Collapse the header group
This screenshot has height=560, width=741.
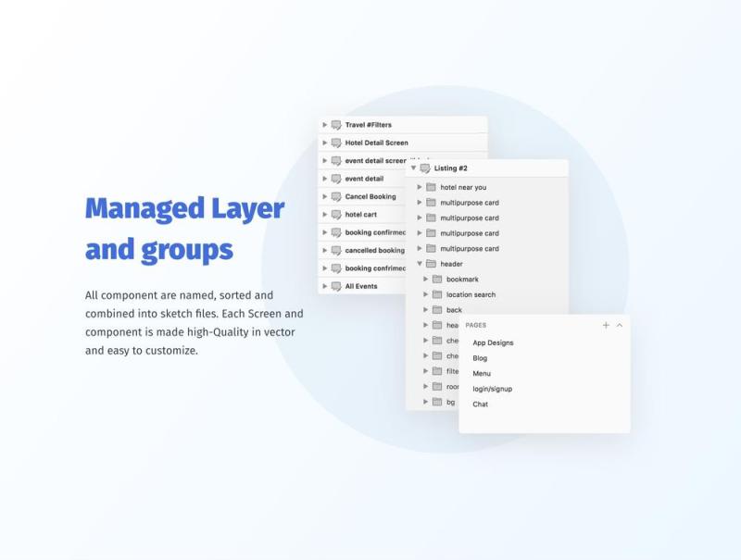coord(420,264)
